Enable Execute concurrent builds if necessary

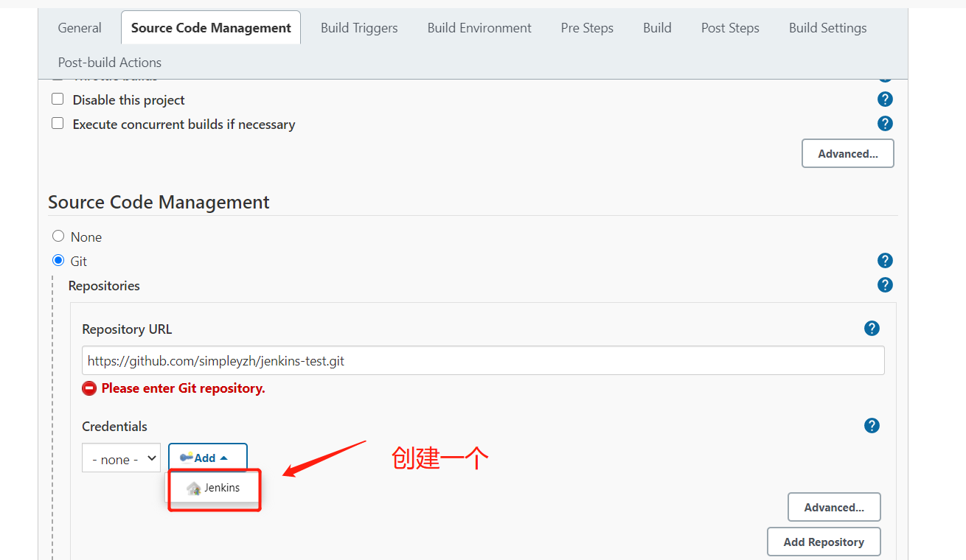click(x=58, y=124)
